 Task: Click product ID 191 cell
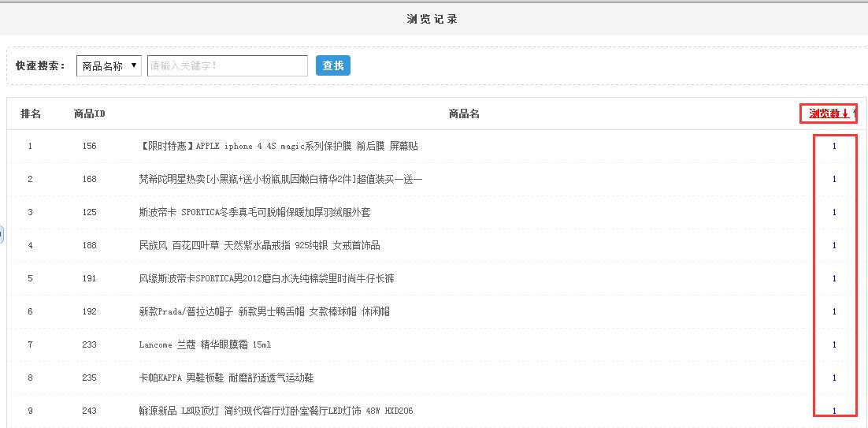click(x=89, y=278)
